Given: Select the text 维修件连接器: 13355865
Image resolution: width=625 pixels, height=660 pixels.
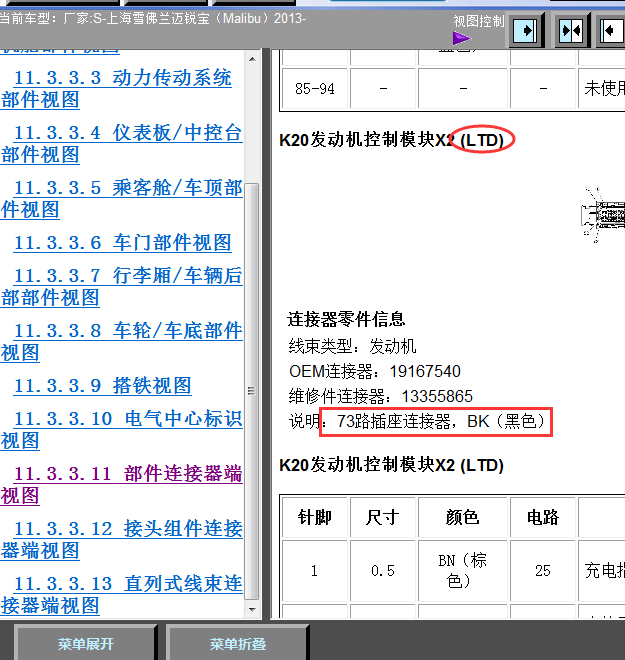Looking at the screenshot, I should [380, 396].
